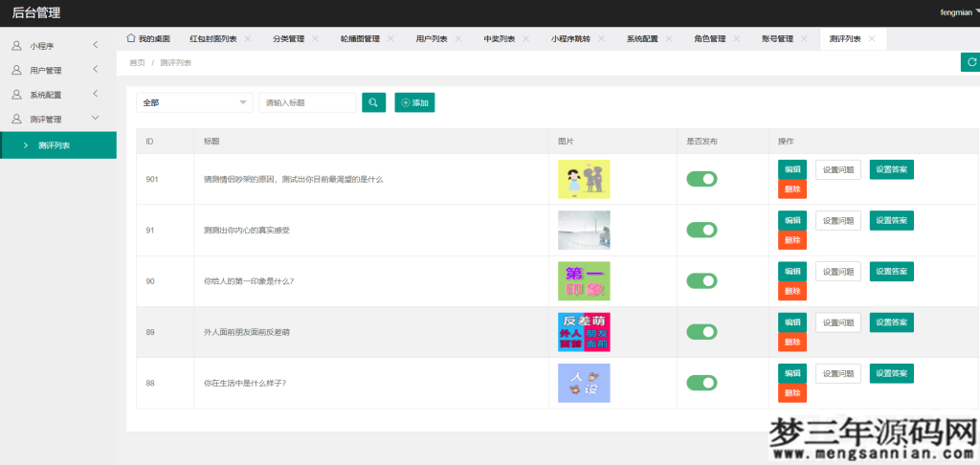980x465 pixels.
Task: Click 删除 for ID 91
Action: pyautogui.click(x=792, y=240)
